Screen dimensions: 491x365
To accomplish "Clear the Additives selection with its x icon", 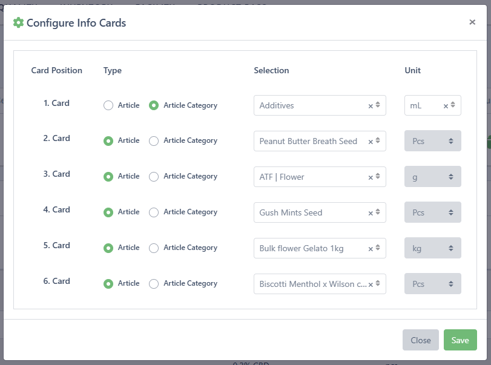I will (370, 106).
